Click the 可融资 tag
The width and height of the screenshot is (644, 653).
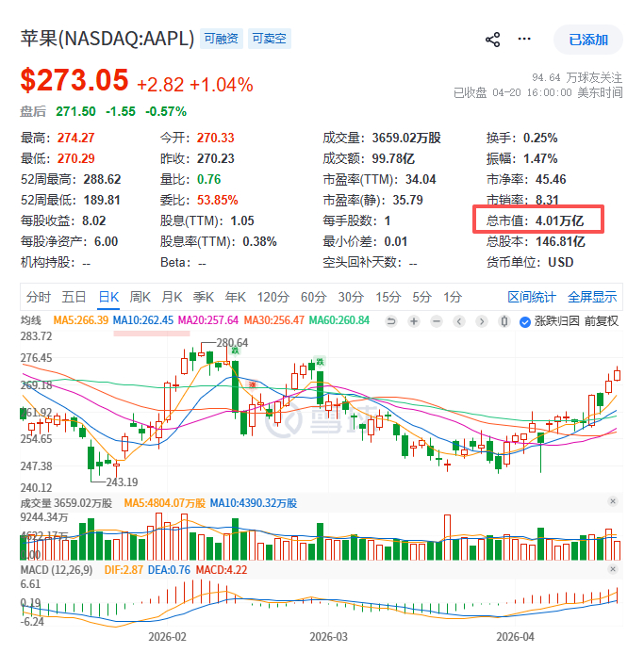click(x=222, y=39)
